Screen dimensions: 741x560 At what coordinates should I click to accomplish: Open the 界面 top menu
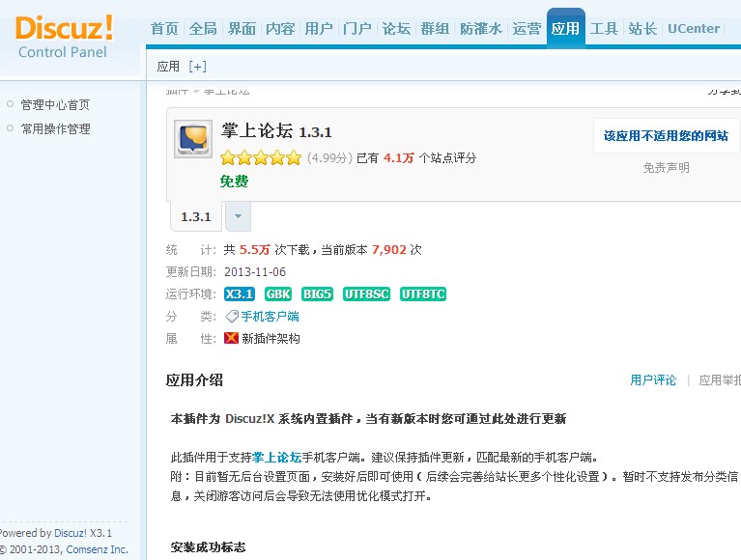click(x=242, y=29)
